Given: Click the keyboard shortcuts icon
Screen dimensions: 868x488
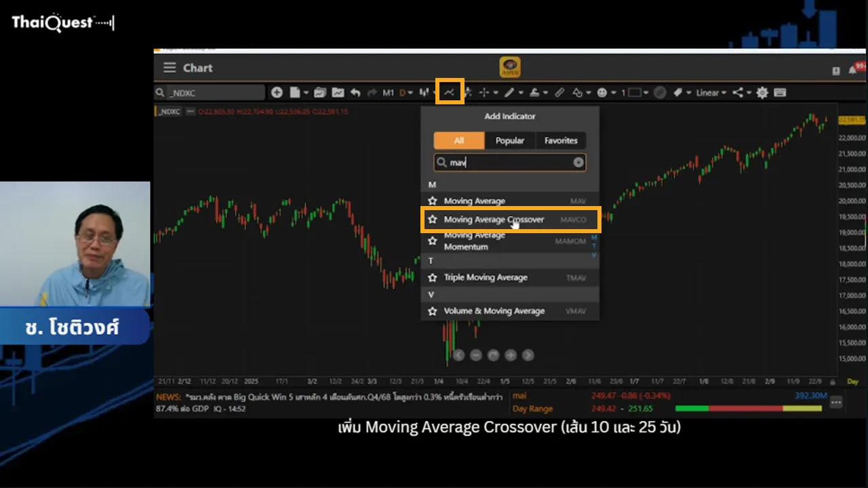Looking at the screenshot, I should tap(780, 92).
